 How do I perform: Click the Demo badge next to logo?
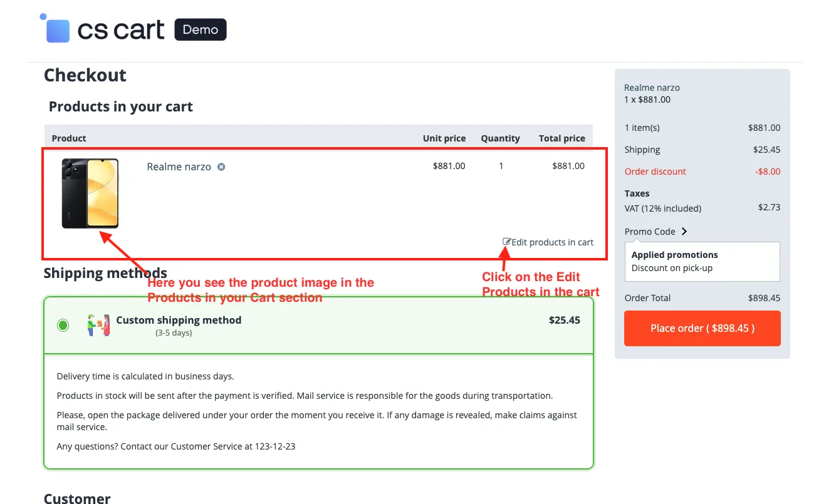[201, 29]
